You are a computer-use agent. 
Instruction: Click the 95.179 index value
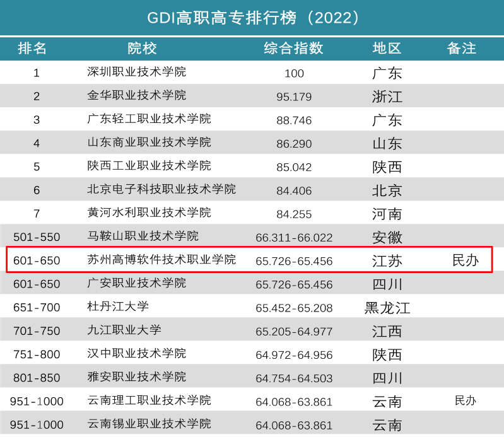click(x=294, y=96)
